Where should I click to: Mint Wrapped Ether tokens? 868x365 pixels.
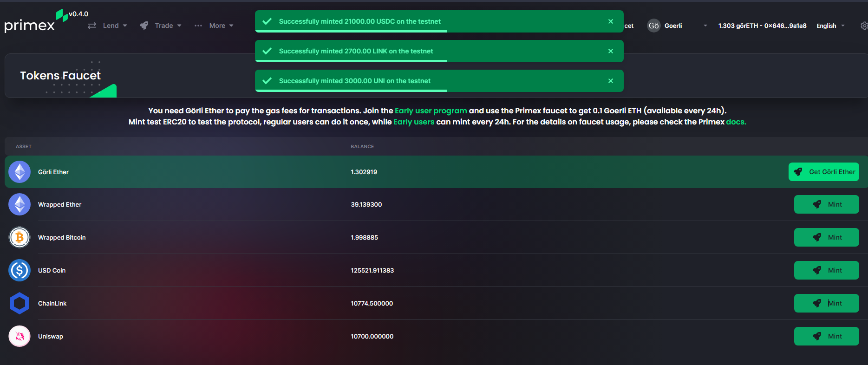[827, 204]
